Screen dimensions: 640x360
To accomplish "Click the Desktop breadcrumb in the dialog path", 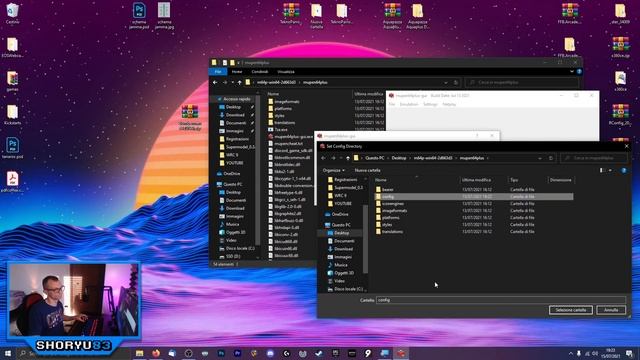I will coord(399,158).
